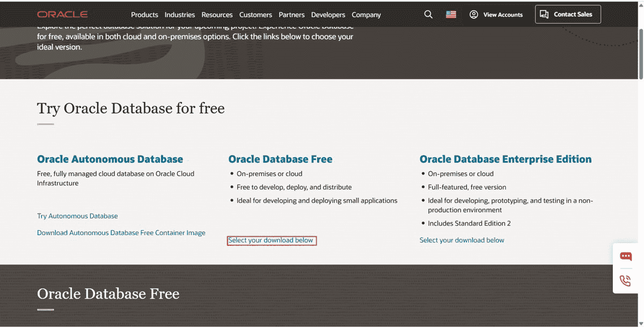Click 'On-premises or cloud' bullet under Enterprise Edition
This screenshot has height=327, width=644.
460,174
